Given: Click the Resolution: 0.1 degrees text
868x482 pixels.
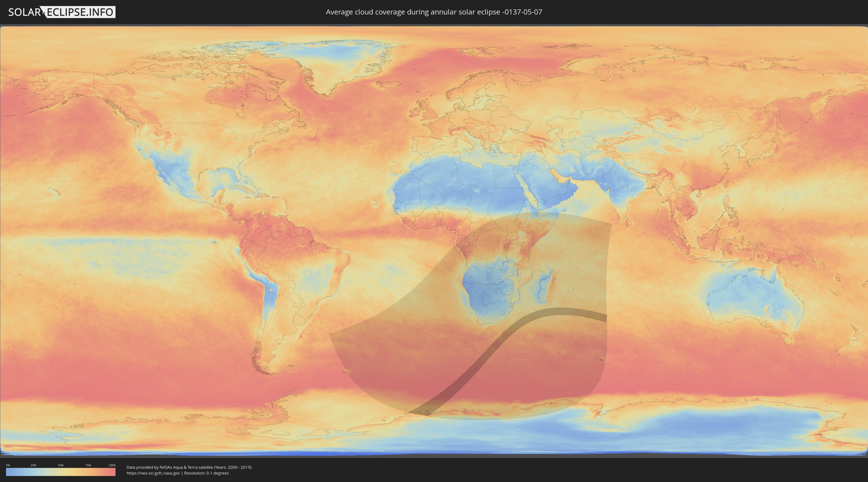Looking at the screenshot, I should [x=206, y=473].
